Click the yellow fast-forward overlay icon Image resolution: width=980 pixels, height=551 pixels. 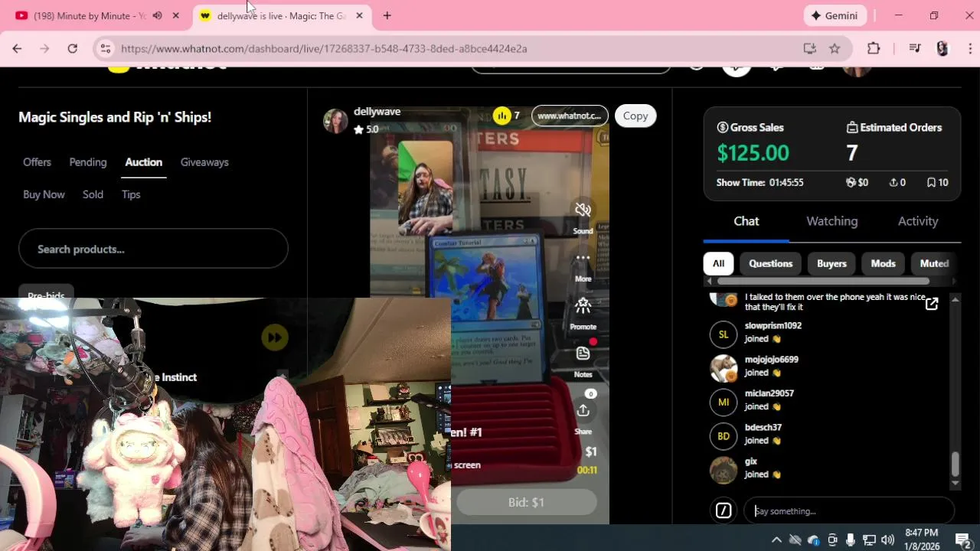275,337
